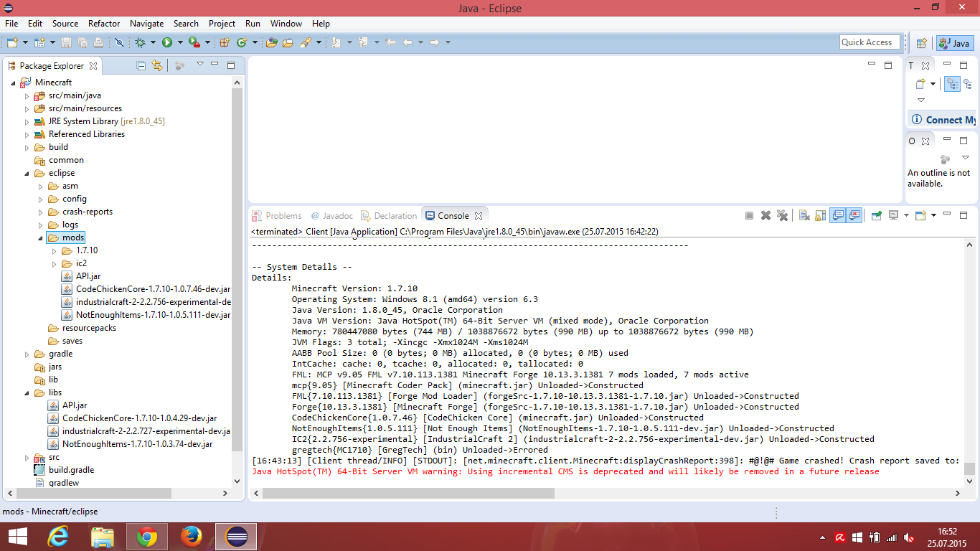
Task: Click the Debug bug icon in toolbar
Action: click(x=141, y=43)
